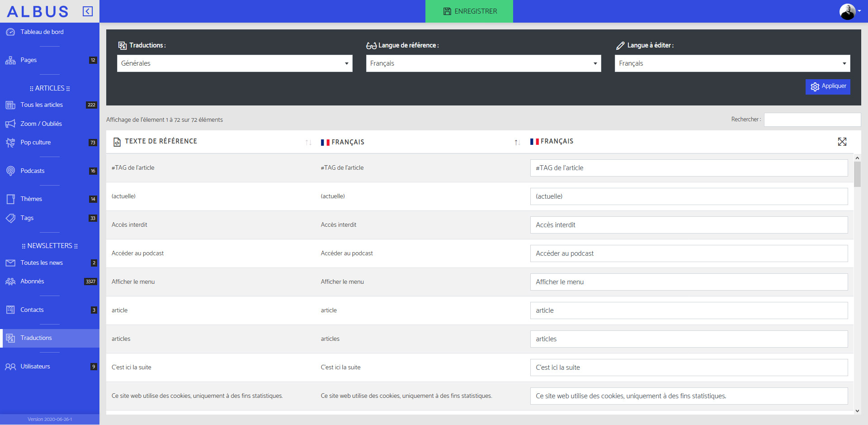The width and height of the screenshot is (868, 425).
Task: Click the Pop culture icon
Action: point(10,143)
